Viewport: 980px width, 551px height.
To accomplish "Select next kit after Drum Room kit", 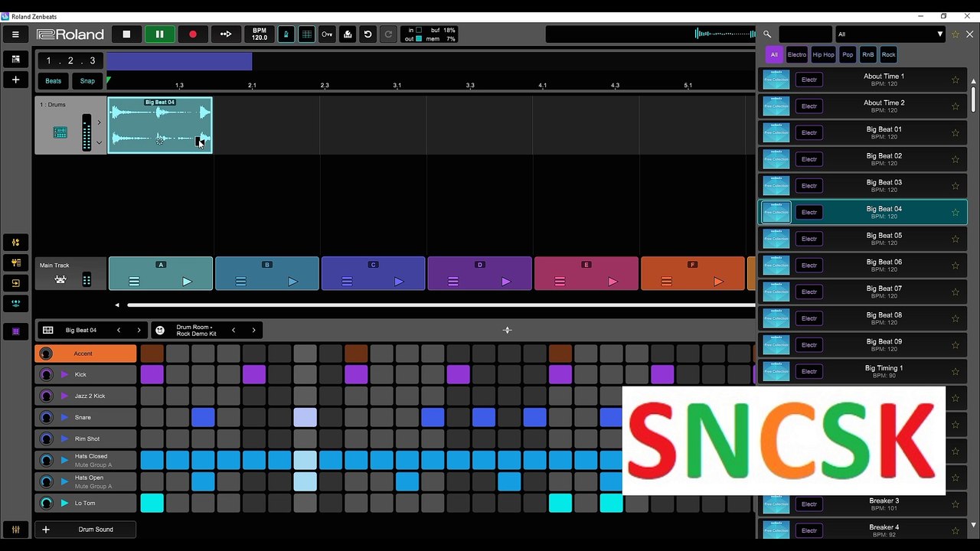I will pos(253,331).
